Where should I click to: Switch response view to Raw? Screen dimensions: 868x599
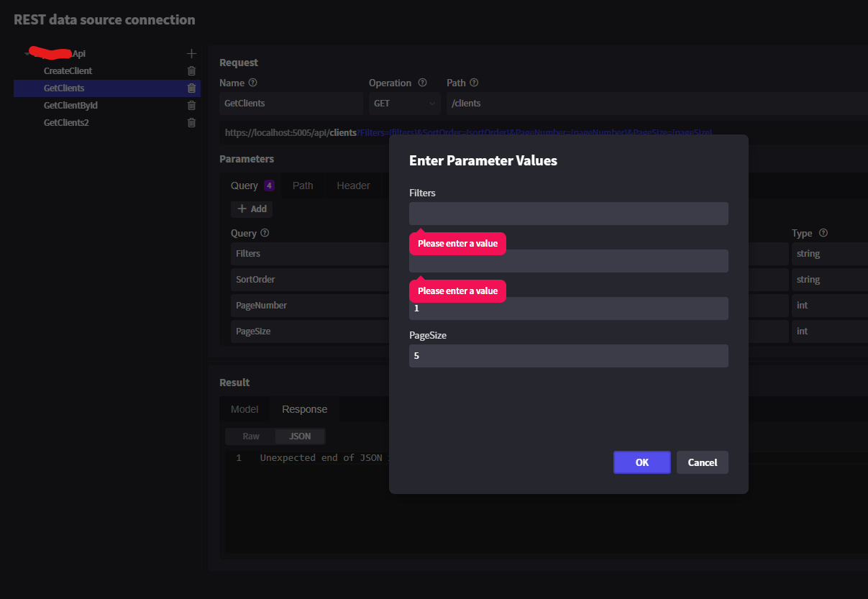coord(250,436)
